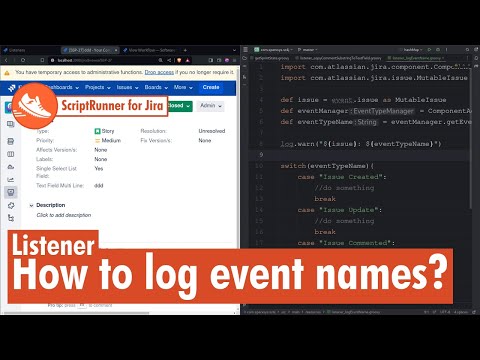This screenshot has height=360, width=480.
Task: Open the search icon in the IDE toolbar
Action: tap(468, 50)
